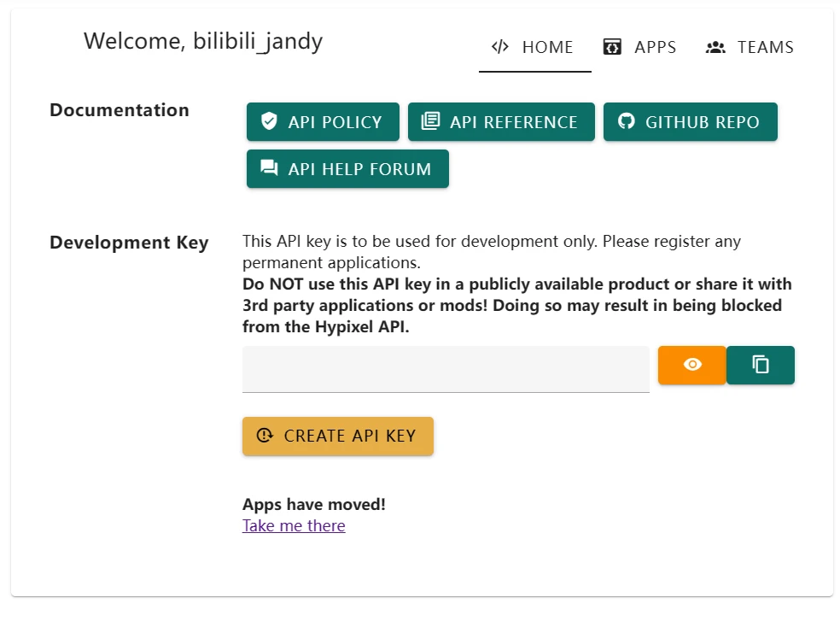Screen dimensions: 840x621
Task: Click the clock-refresh icon on Create API Key
Action: (265, 436)
